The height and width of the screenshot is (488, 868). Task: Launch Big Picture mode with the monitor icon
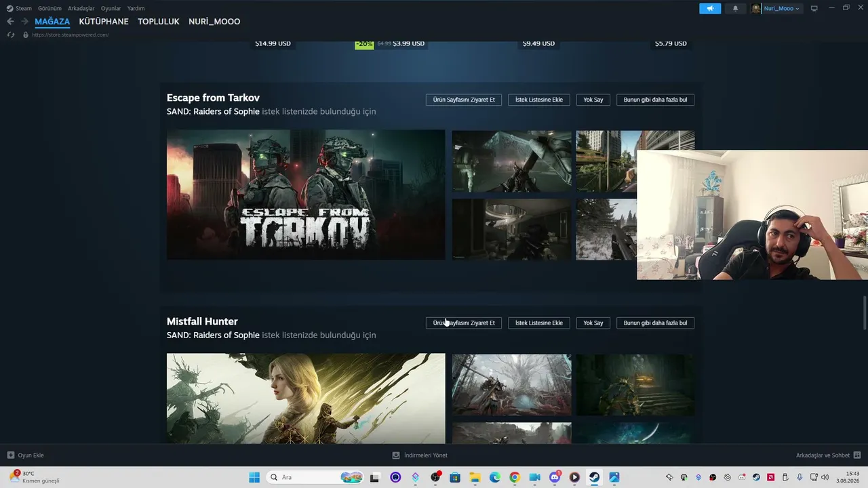click(814, 8)
